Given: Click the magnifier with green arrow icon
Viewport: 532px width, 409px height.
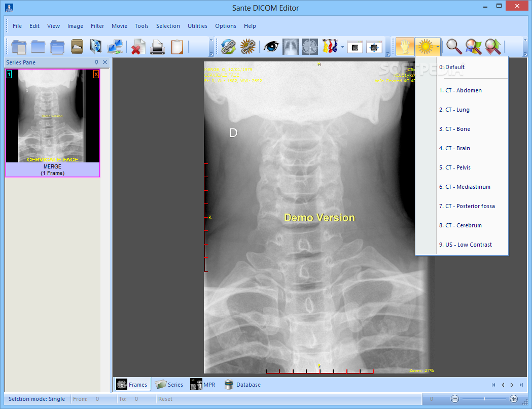Looking at the screenshot, I should click(492, 47).
